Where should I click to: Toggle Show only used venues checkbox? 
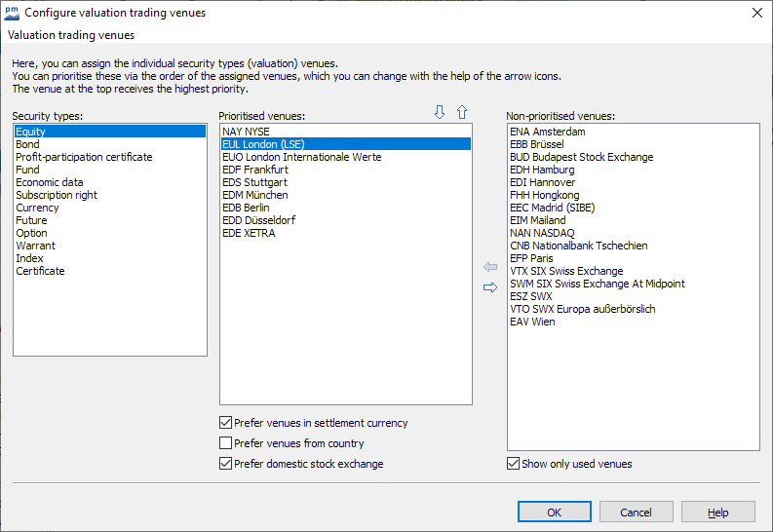coord(514,464)
